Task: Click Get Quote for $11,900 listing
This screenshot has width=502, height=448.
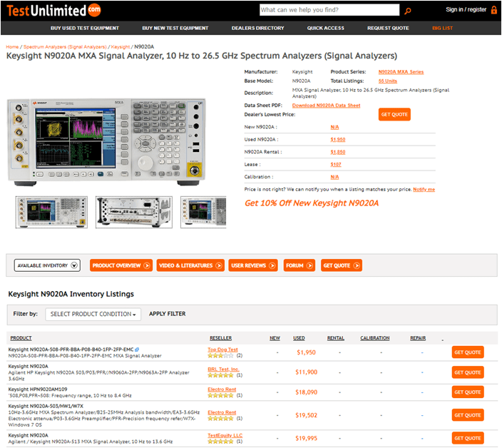Action: point(468,372)
